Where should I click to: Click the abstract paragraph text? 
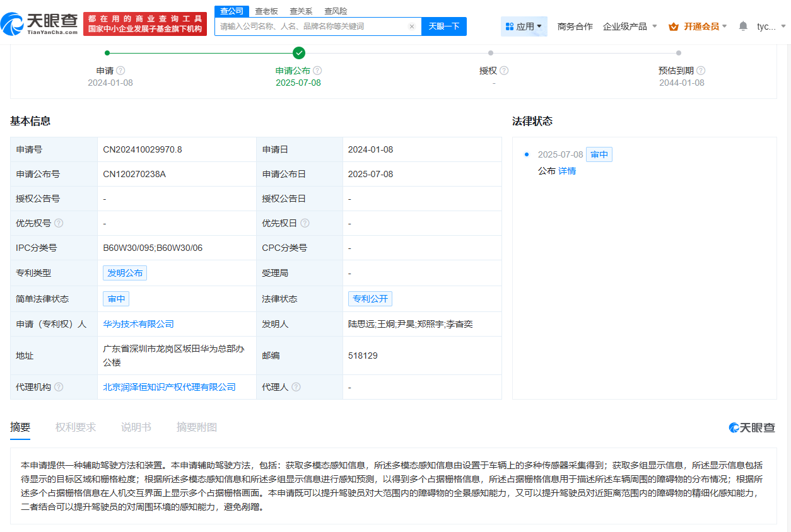tap(393, 485)
